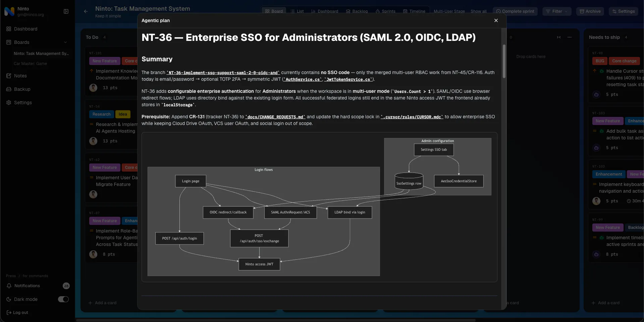Switch to the Timeline tab

[x=414, y=11]
